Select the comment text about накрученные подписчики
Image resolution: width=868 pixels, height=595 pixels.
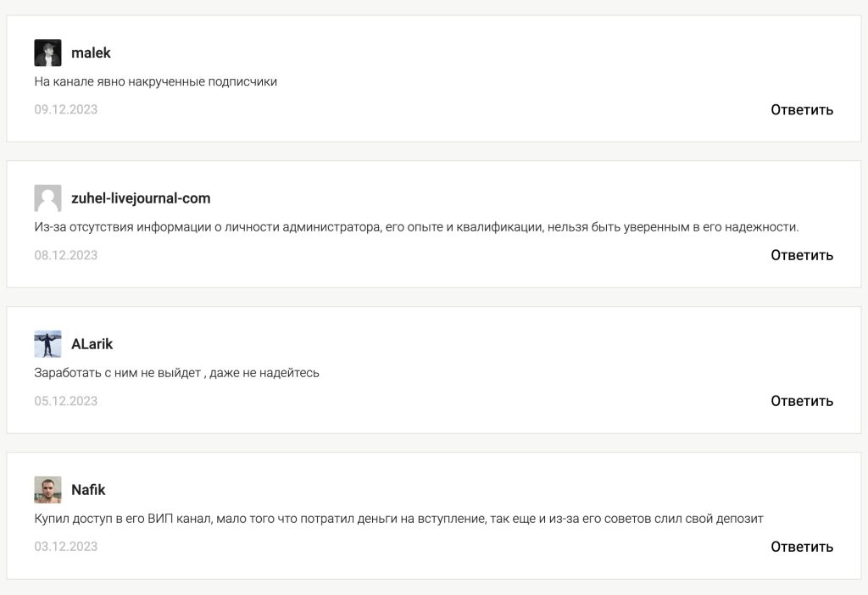pos(156,81)
